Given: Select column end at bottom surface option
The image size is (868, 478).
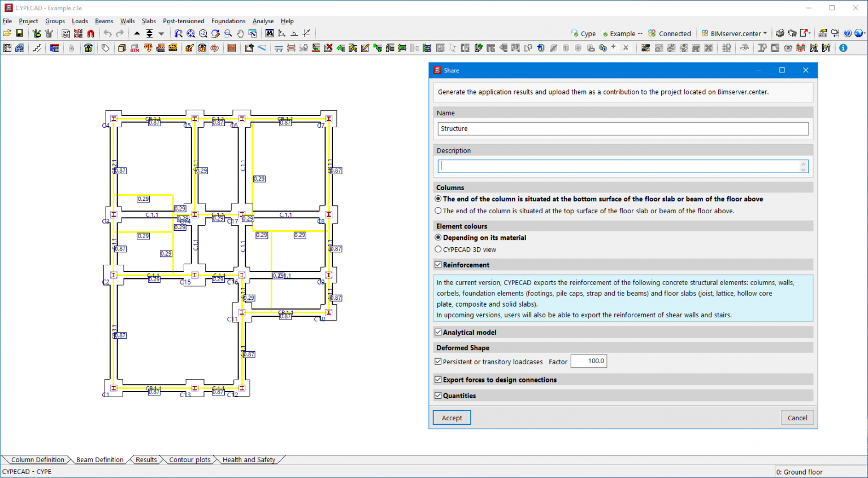Looking at the screenshot, I should point(438,199).
